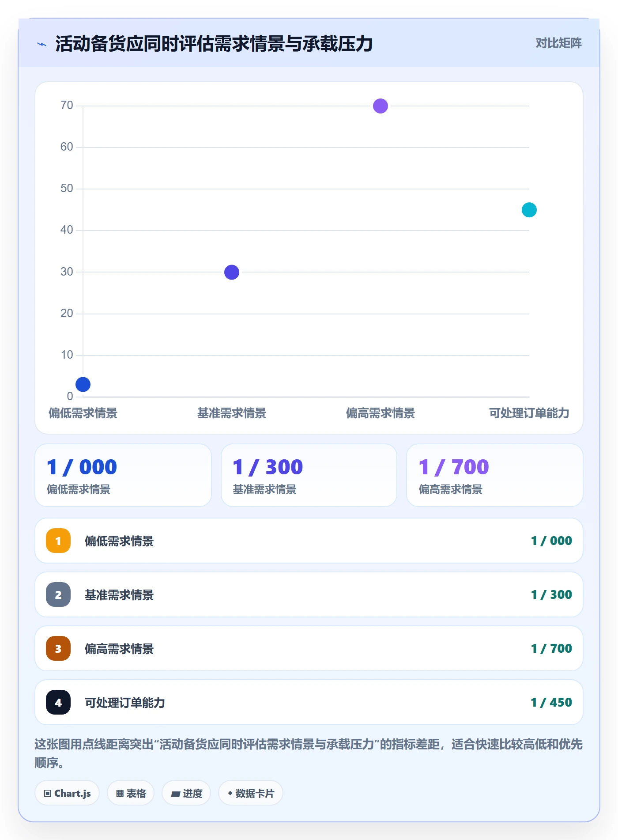618x840 pixels.
Task: Click the 偏高需求情景 x-axis label
Action: click(381, 413)
